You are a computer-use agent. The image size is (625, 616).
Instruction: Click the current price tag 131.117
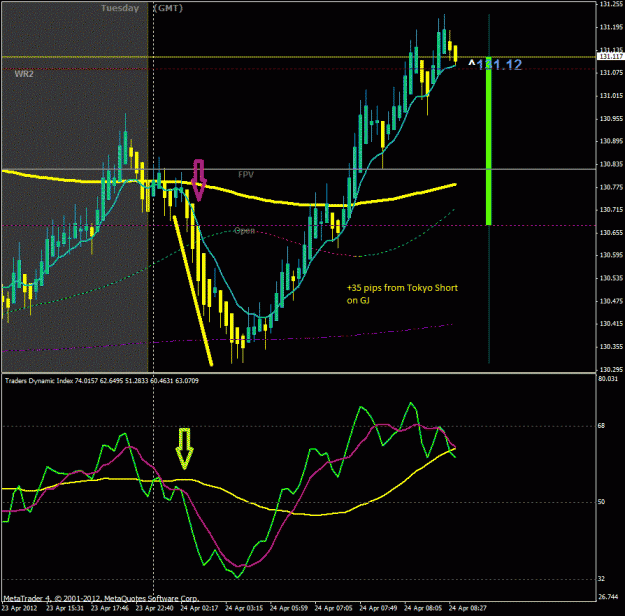(x=611, y=57)
